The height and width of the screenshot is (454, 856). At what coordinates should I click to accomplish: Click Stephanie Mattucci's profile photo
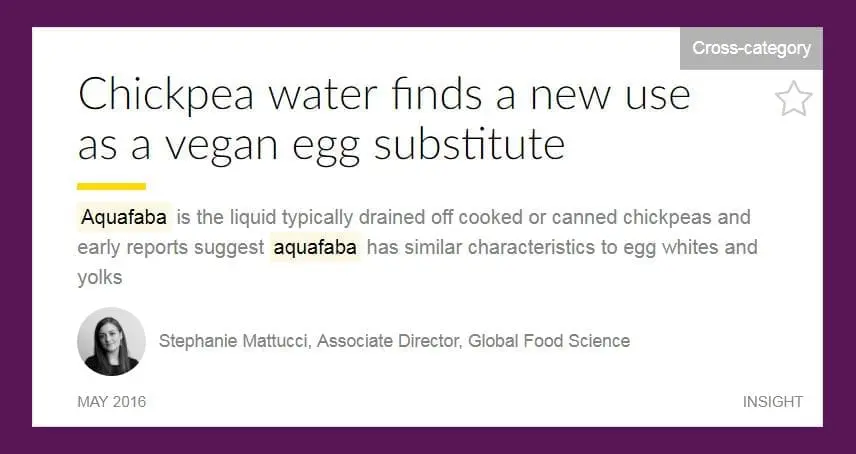tap(111, 341)
